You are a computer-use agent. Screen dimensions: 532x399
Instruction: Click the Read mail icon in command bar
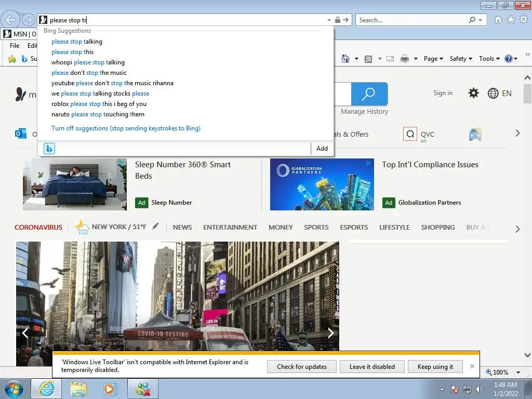[390, 59]
